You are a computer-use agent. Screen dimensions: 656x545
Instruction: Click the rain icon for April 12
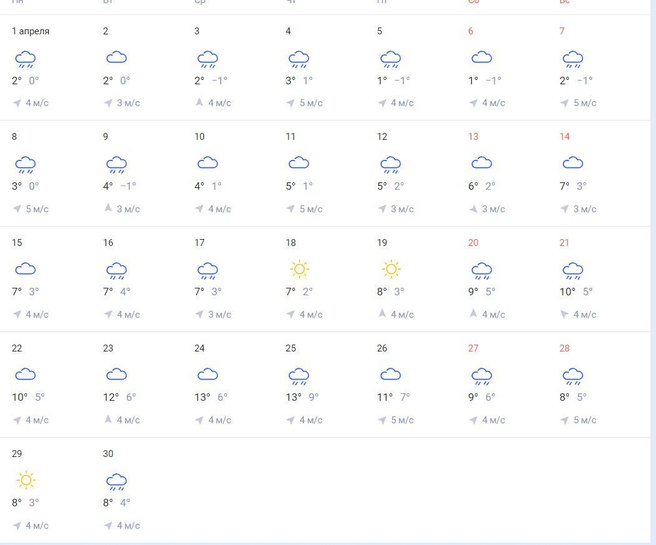click(390, 165)
